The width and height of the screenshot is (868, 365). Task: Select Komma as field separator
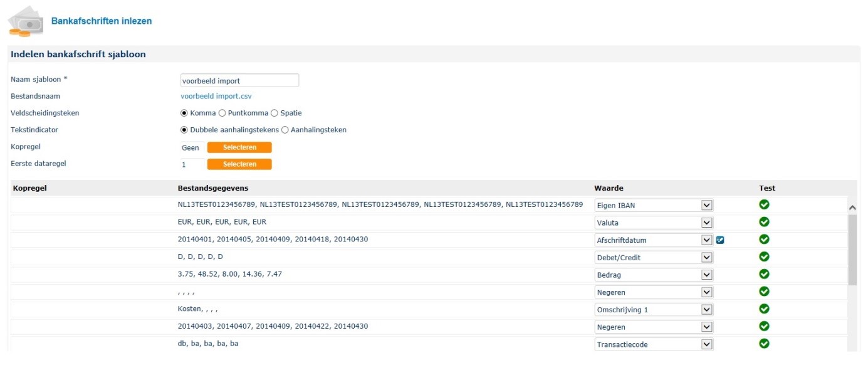[184, 114]
